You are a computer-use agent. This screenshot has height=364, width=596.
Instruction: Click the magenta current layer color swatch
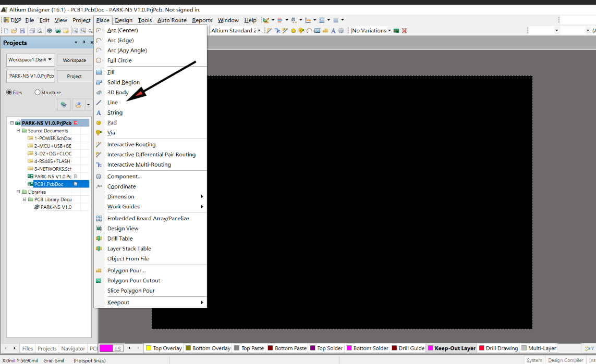click(106, 348)
